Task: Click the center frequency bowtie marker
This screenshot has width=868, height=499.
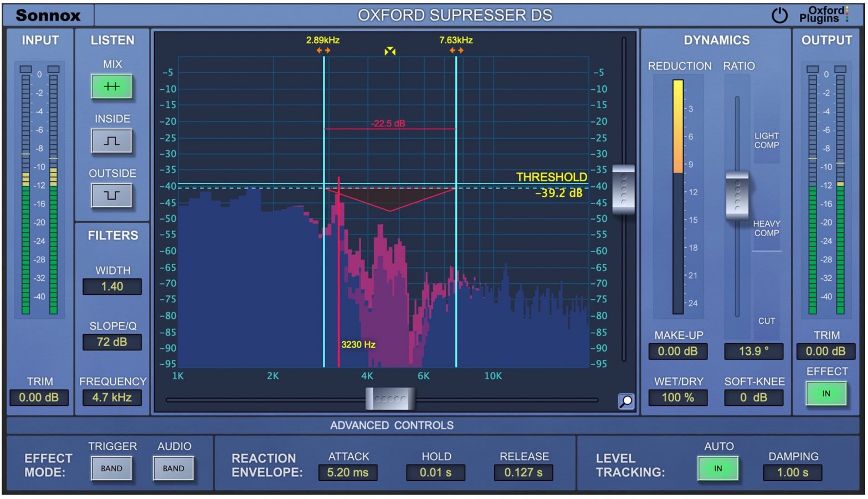Action: (x=390, y=51)
